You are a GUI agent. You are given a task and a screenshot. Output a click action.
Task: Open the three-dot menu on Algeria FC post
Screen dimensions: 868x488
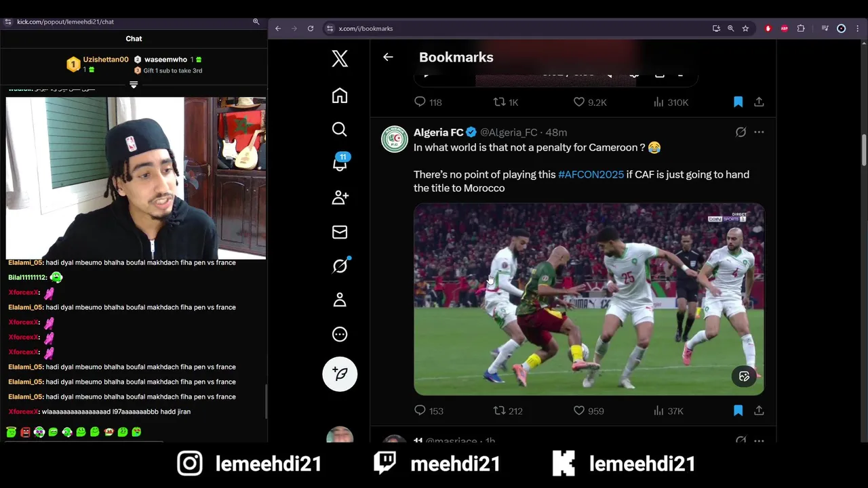coord(759,132)
